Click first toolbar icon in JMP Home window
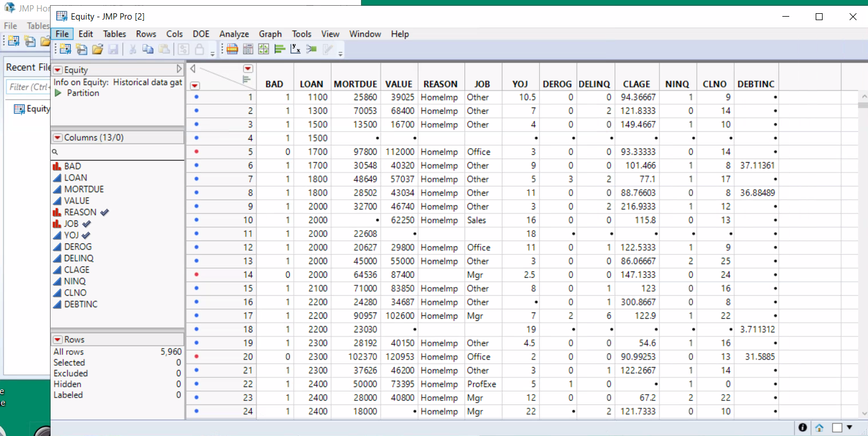868x436 pixels. coord(13,41)
